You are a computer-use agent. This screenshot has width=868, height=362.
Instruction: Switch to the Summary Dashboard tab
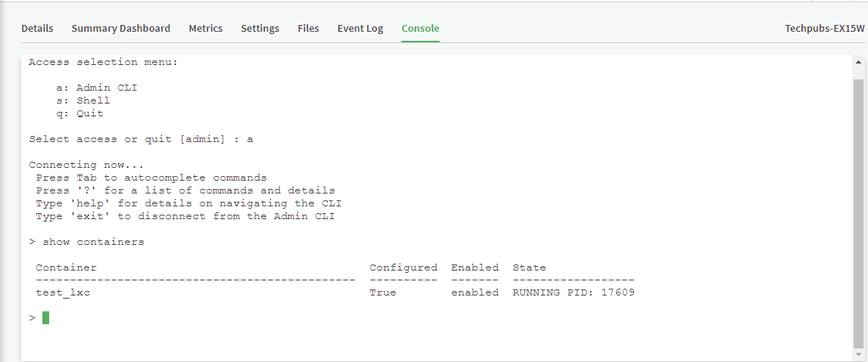pyautogui.click(x=121, y=29)
